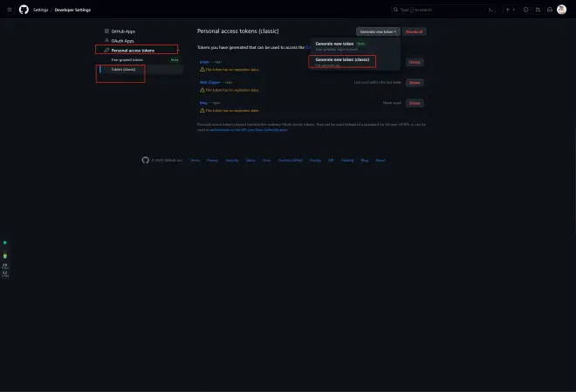
Task: Open OAuth Apps in the sidebar
Action: click(122, 41)
